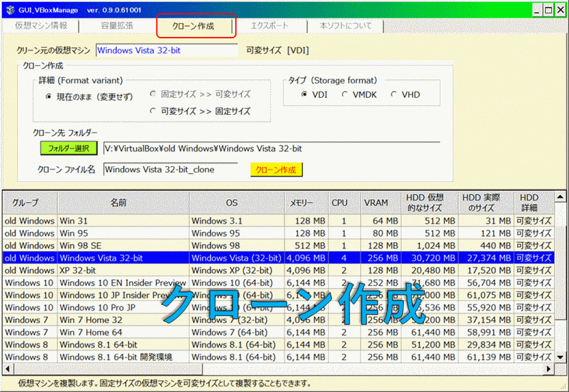Click horizontal scrollbar right arrow
Viewport: 569px width, 392px height.
(549, 369)
